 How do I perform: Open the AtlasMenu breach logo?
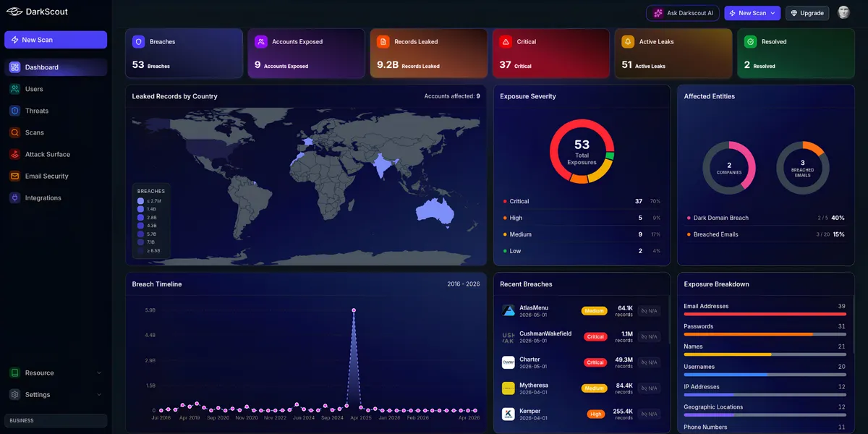[509, 310]
